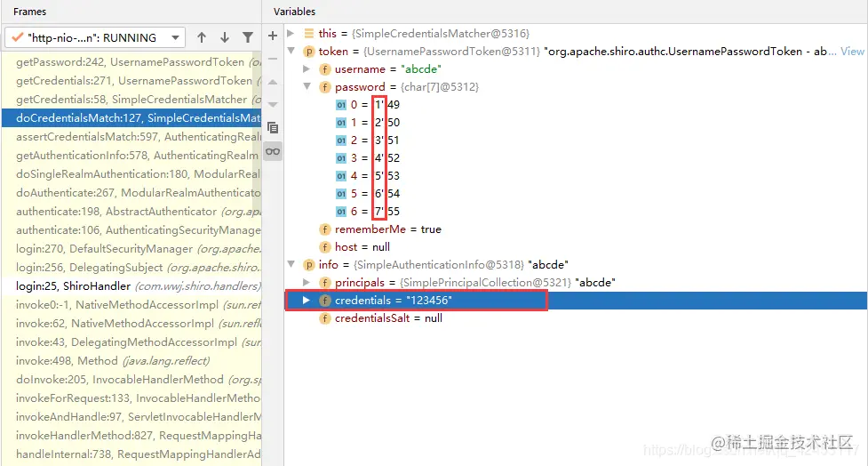
Task: Select frame getCredentials:271, UsernamePasswordToken
Action: click(131, 81)
